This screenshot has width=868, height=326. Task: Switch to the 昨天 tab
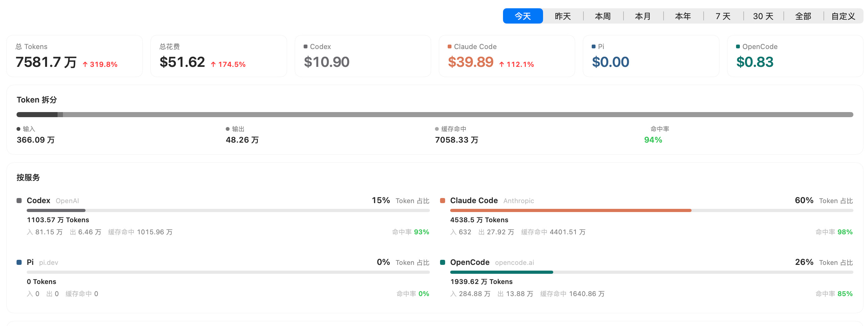pos(563,16)
